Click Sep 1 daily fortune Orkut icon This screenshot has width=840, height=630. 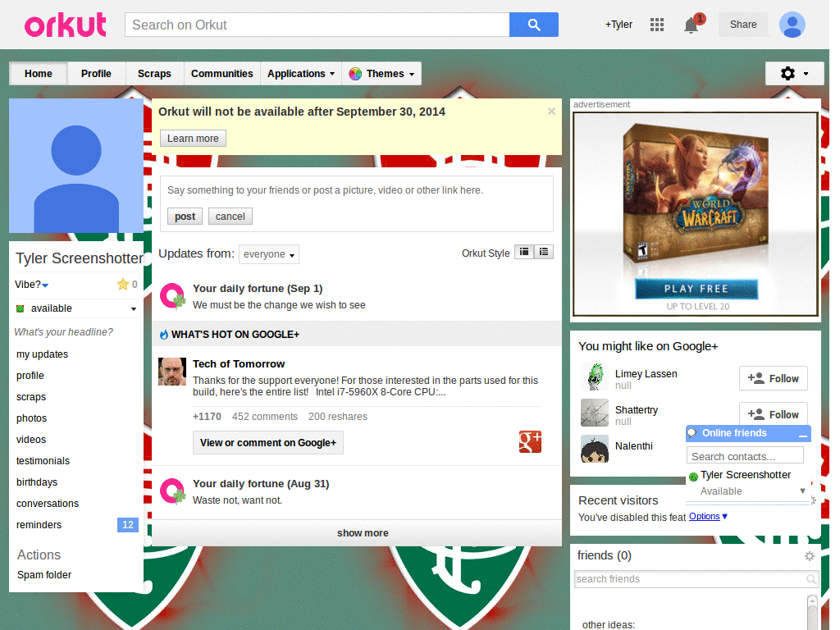click(x=172, y=296)
